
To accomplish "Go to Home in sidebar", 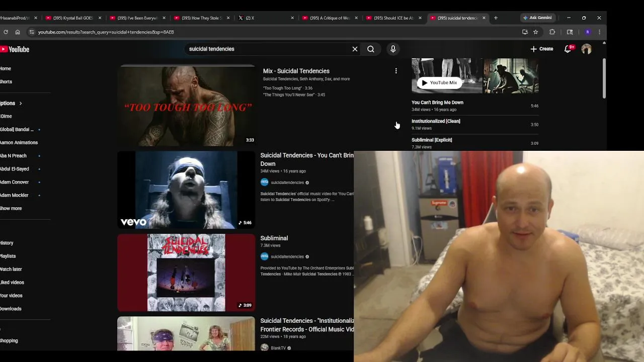I will (6, 68).
